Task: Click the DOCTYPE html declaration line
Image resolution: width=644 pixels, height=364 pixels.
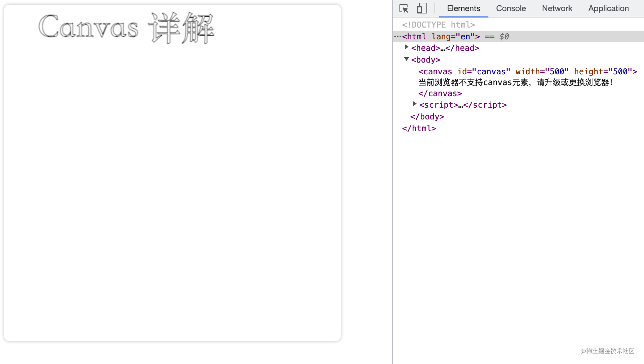Action: (x=438, y=24)
